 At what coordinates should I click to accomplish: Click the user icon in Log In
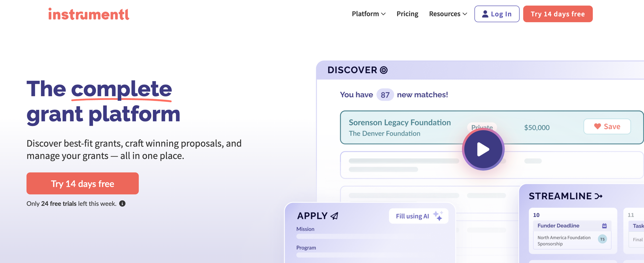(485, 14)
